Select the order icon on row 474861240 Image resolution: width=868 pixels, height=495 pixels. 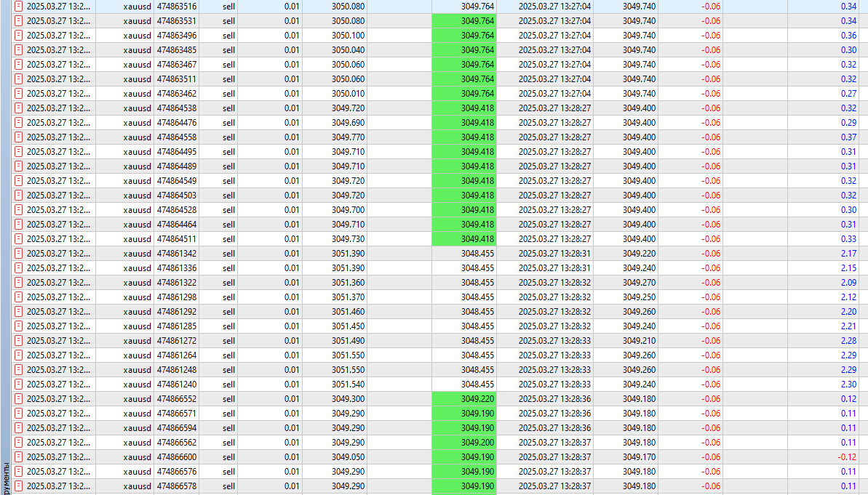click(x=18, y=385)
